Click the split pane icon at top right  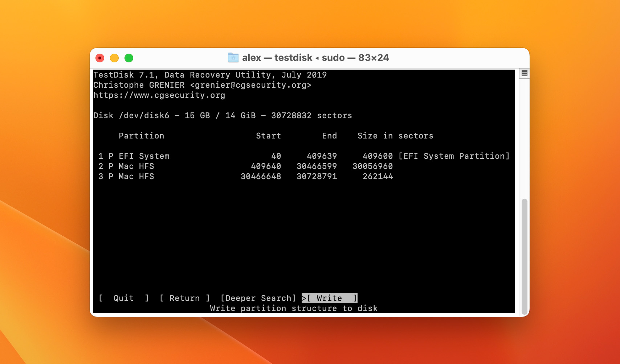click(x=524, y=73)
